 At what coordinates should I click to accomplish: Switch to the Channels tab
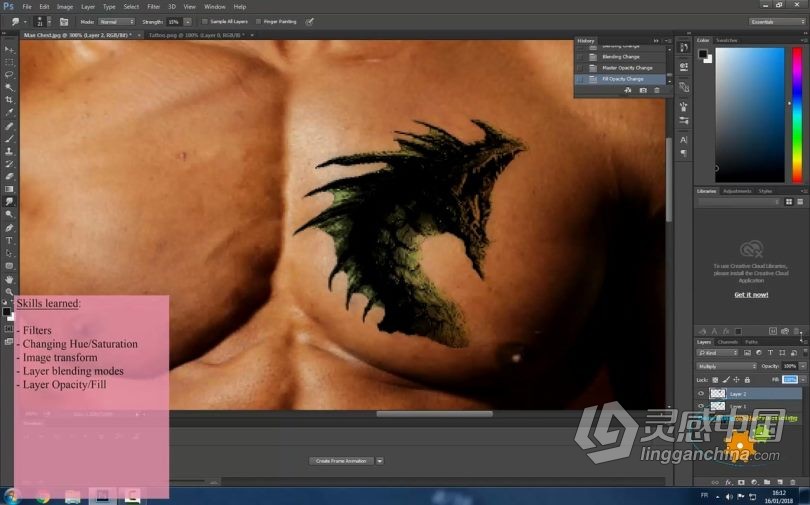727,342
